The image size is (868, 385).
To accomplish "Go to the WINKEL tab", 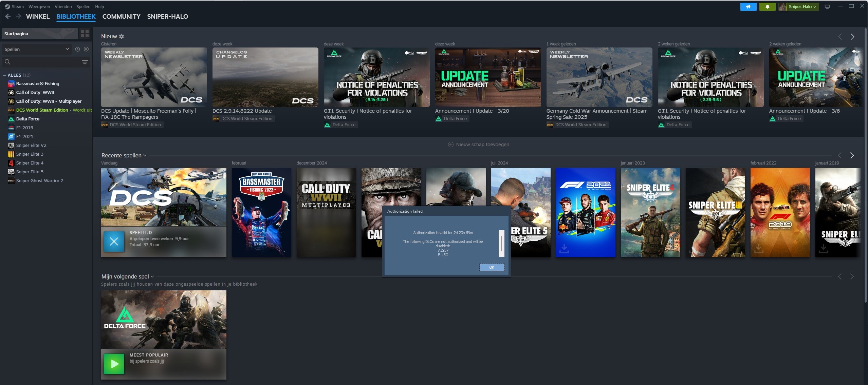I will click(38, 16).
